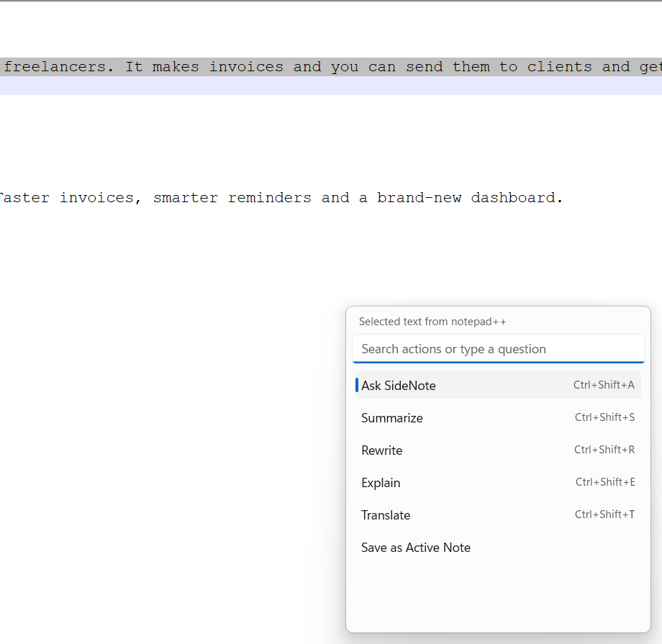This screenshot has height=644, width=662.
Task: Click the word 'smarter' in the editor
Action: pyautogui.click(x=186, y=198)
